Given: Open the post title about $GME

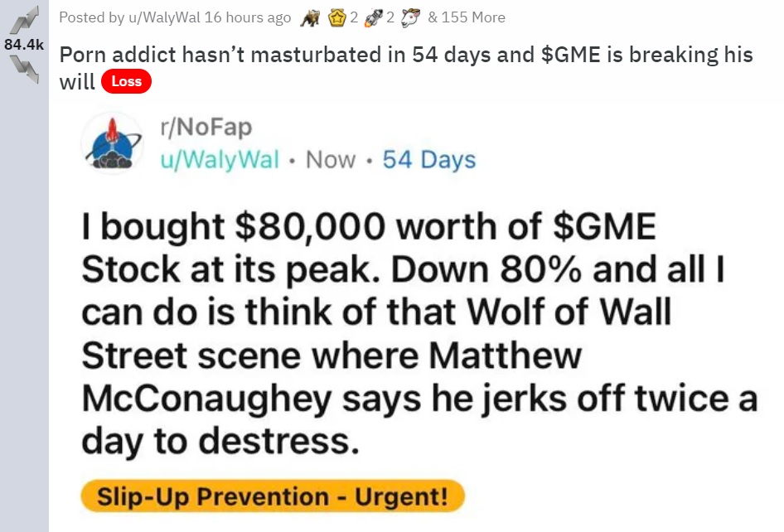Looking at the screenshot, I should click(406, 67).
